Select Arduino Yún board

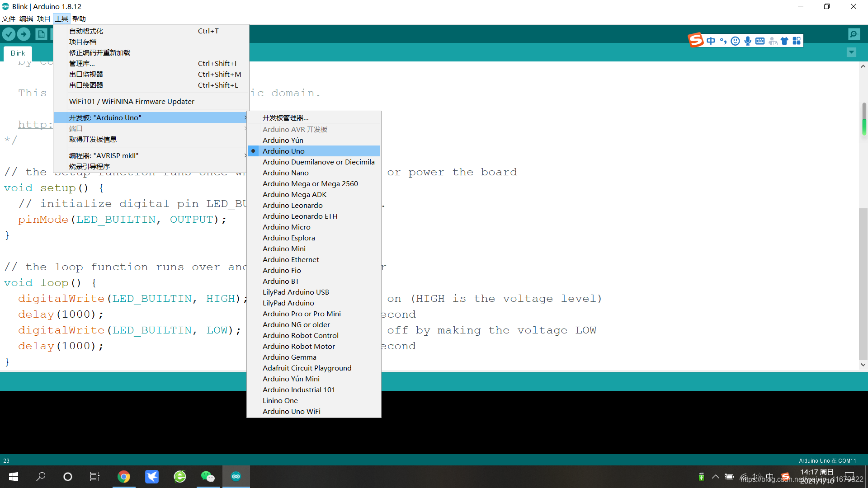coord(314,140)
